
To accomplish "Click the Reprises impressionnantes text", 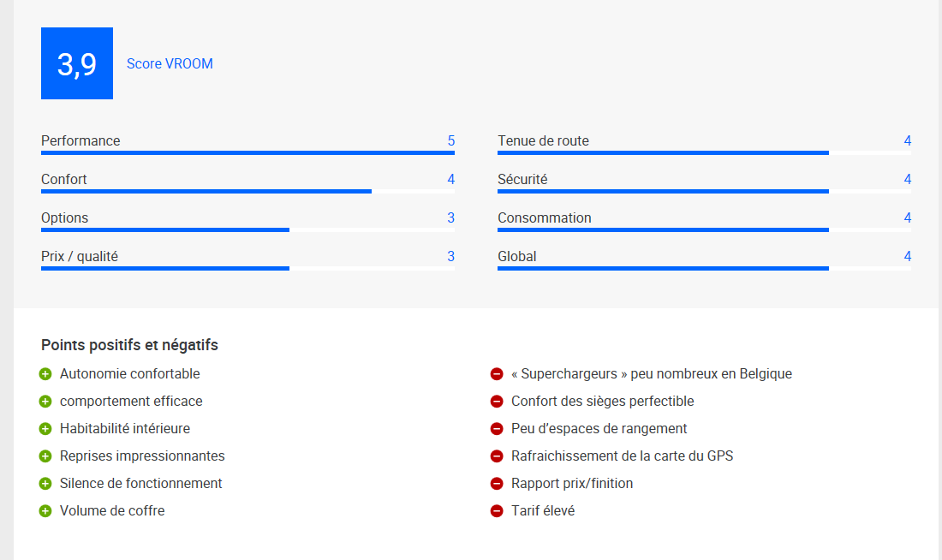I will [x=142, y=456].
